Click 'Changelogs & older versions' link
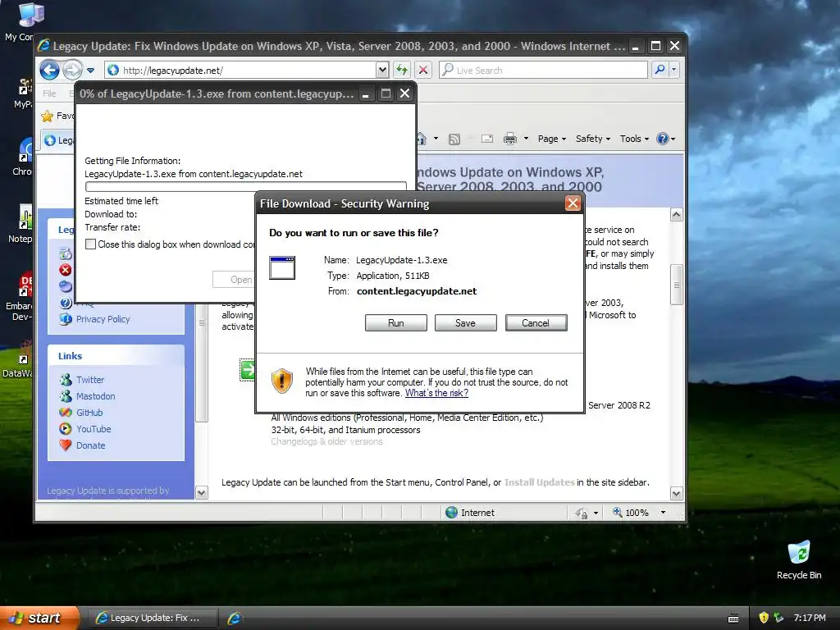The image size is (840, 630). (326, 441)
